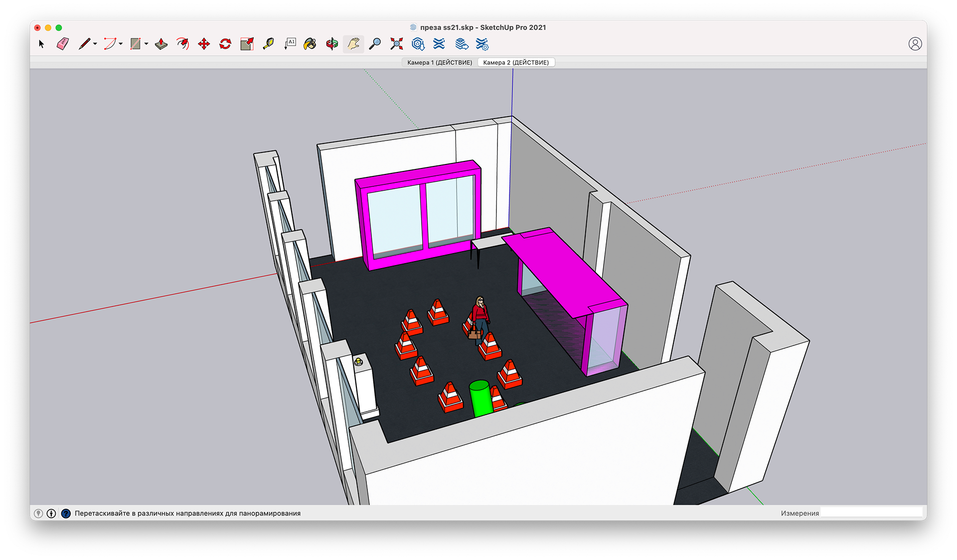Choose the Push/Pull tool

tap(161, 44)
